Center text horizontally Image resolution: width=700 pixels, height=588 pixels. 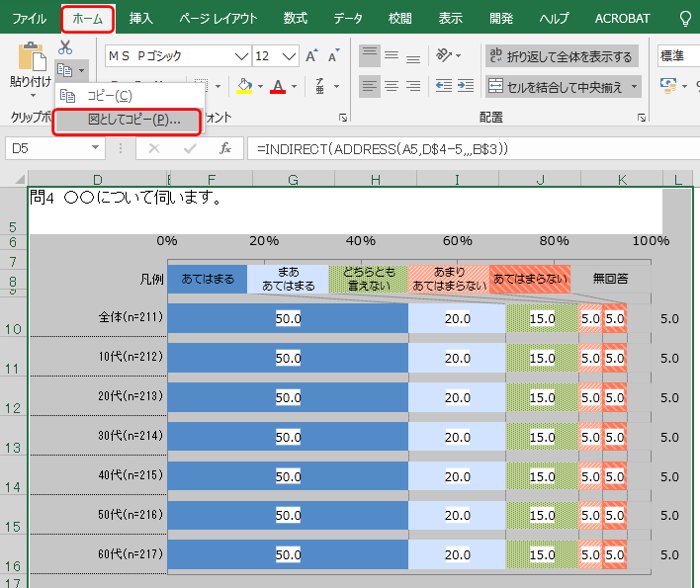(392, 86)
